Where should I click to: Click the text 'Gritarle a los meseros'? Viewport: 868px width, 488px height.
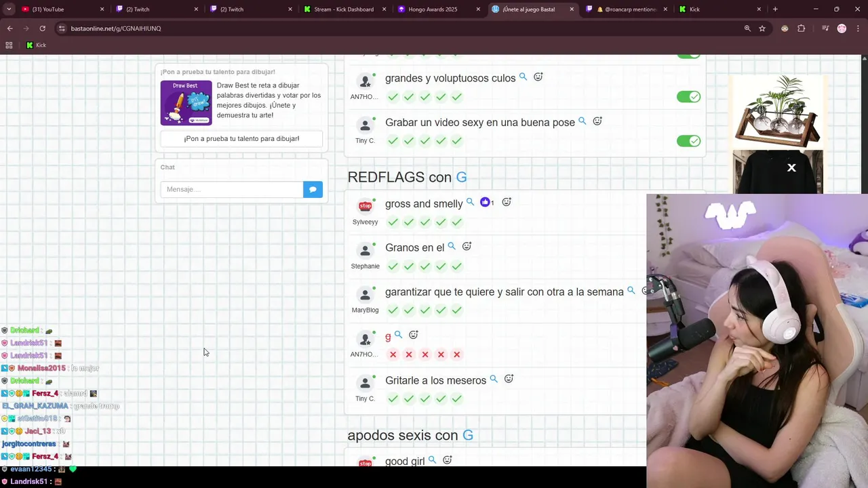pyautogui.click(x=435, y=381)
